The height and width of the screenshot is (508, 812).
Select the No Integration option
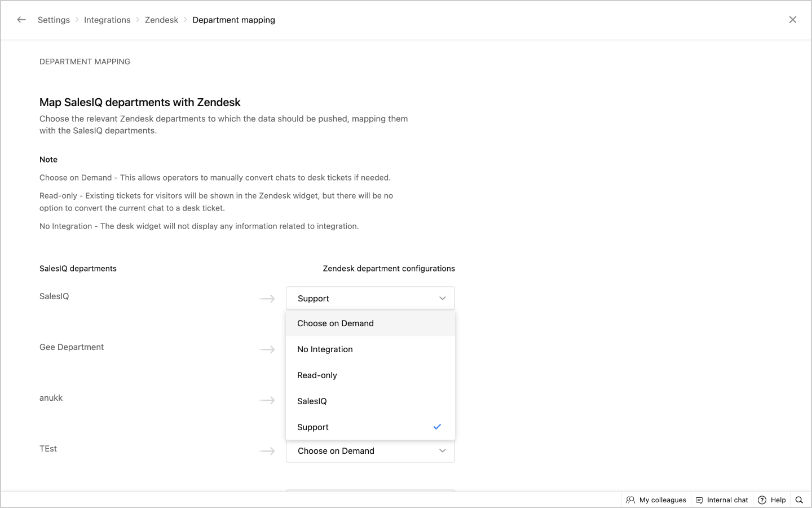(325, 349)
